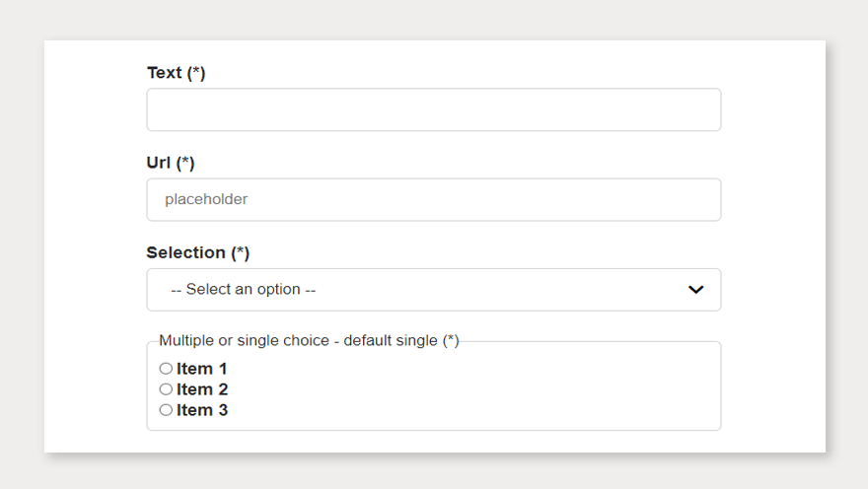Click the 'Text (*)' field label
The height and width of the screenshot is (489, 868).
[176, 73]
